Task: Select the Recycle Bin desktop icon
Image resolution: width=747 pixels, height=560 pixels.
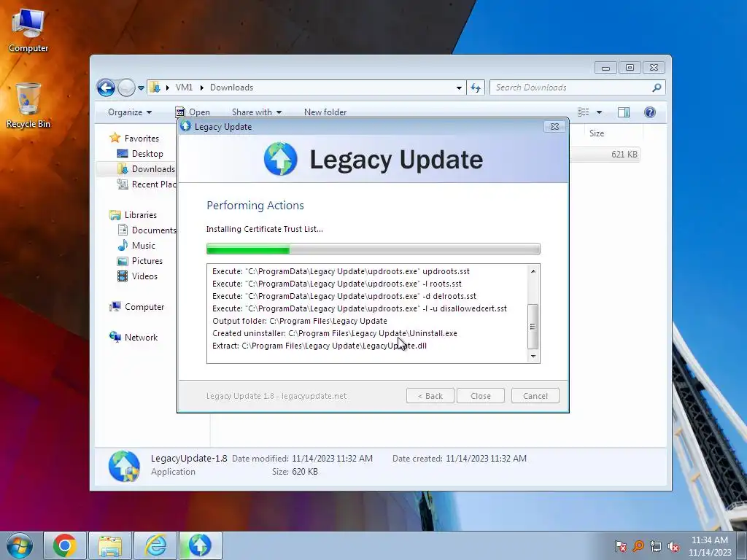Action: tap(28, 105)
